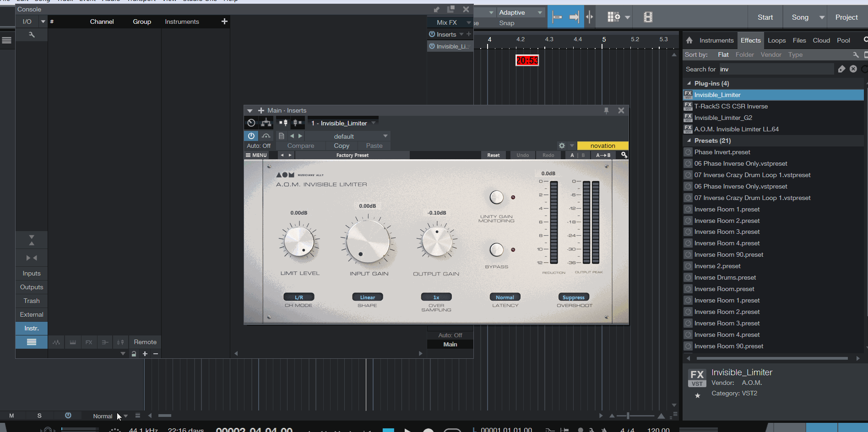
Task: Toggle External devices in the Console
Action: click(32, 314)
